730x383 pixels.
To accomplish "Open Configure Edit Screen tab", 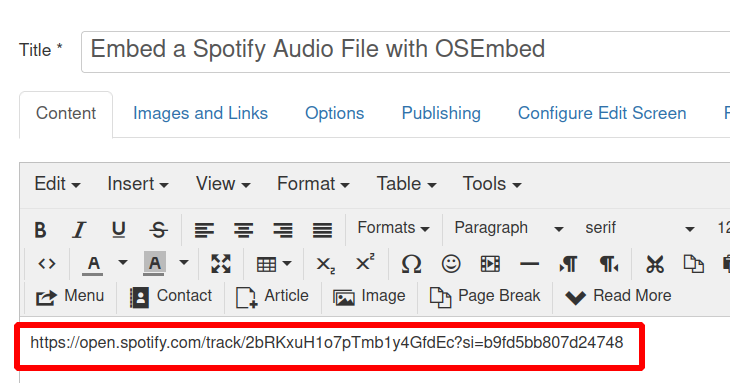I will click(602, 114).
